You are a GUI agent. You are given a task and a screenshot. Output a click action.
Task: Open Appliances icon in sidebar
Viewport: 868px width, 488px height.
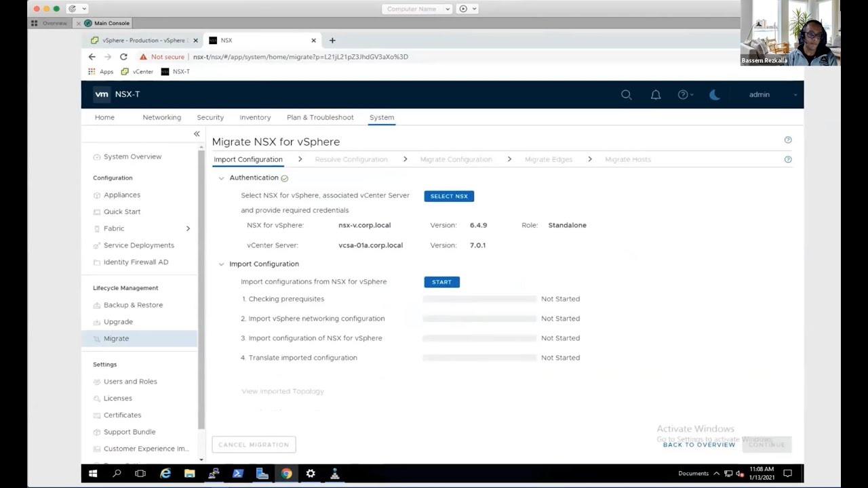click(97, 195)
